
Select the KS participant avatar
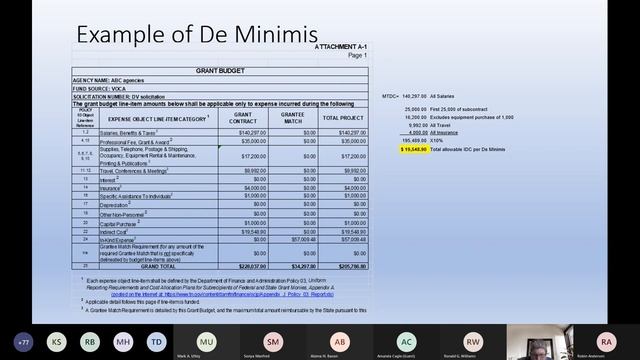56,342
